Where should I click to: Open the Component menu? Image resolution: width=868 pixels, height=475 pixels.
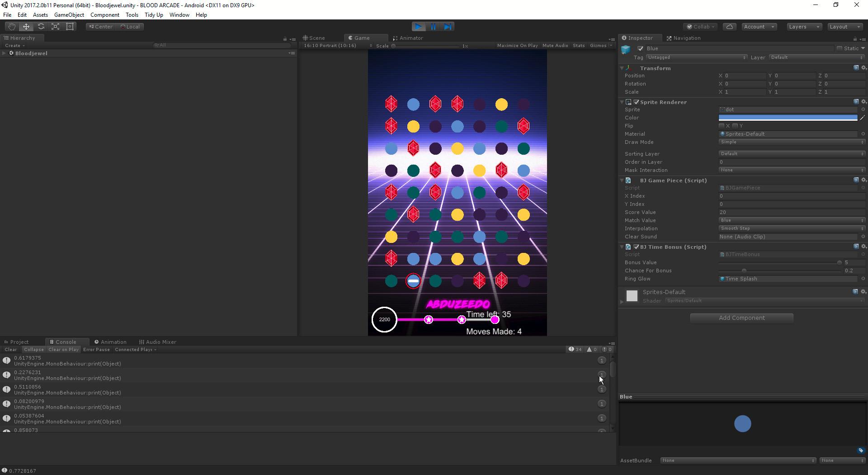pos(105,15)
